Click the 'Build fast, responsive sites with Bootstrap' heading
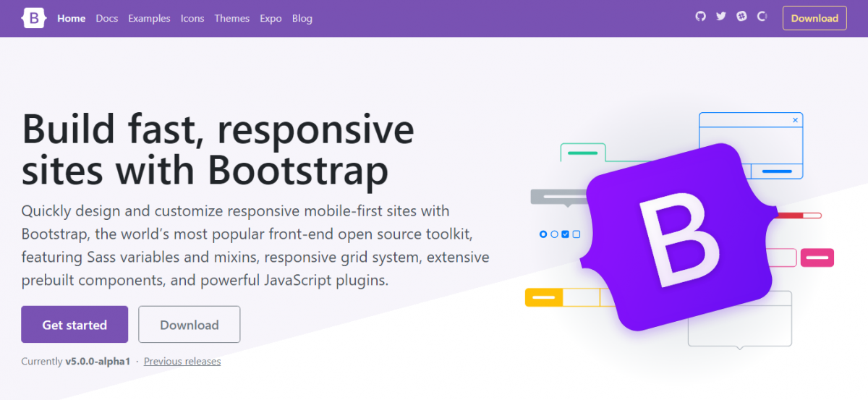The height and width of the screenshot is (400, 868). point(218,150)
